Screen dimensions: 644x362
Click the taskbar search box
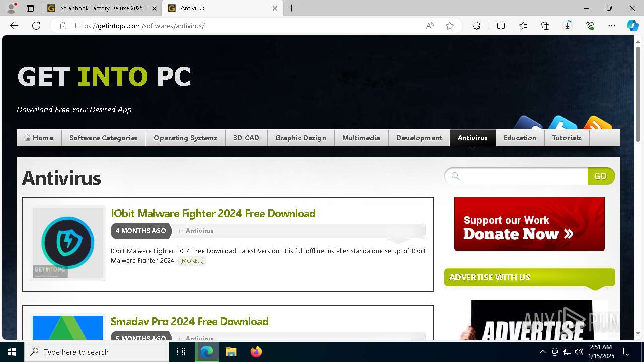[97, 352]
